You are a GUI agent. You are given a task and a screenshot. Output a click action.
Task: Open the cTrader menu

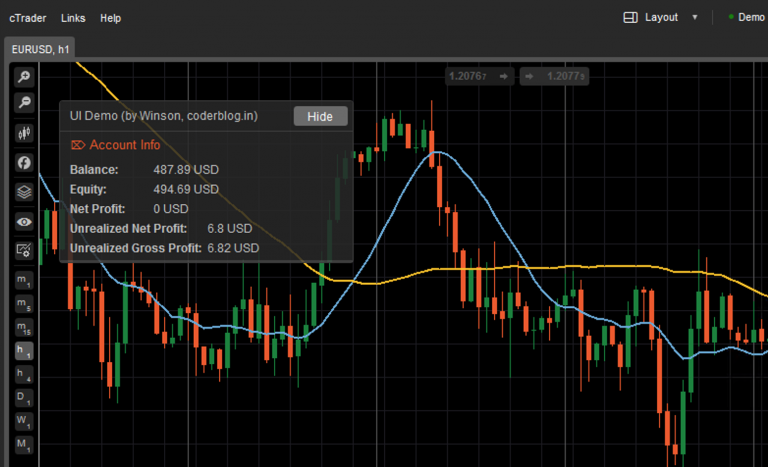point(26,18)
